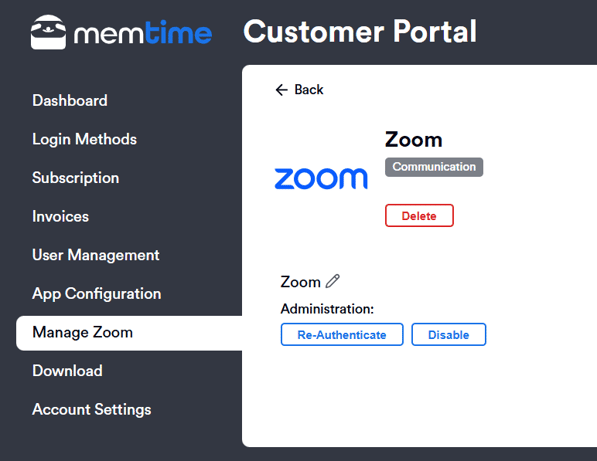Click the red Delete button
The image size is (597, 461).
(419, 215)
